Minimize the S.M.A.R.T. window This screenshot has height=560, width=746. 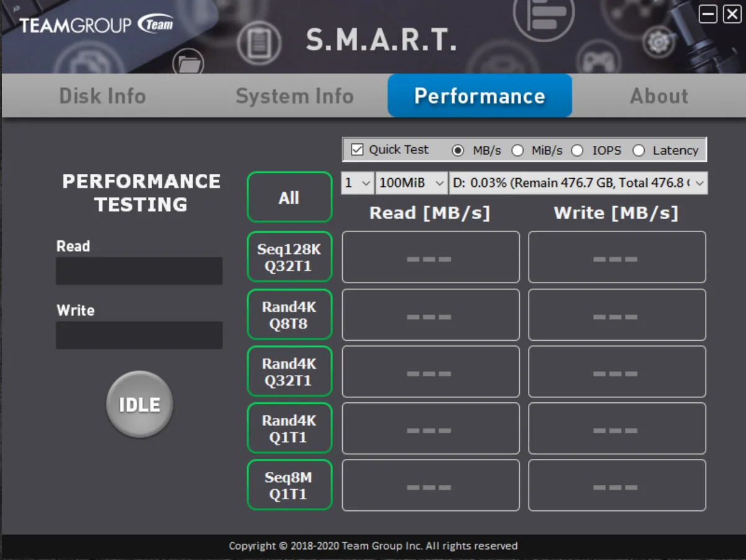(x=708, y=14)
